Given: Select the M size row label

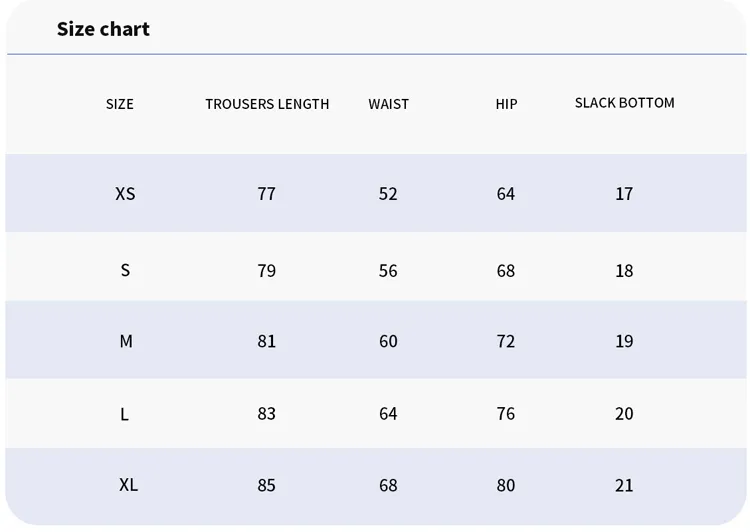Looking at the screenshot, I should (126, 341).
